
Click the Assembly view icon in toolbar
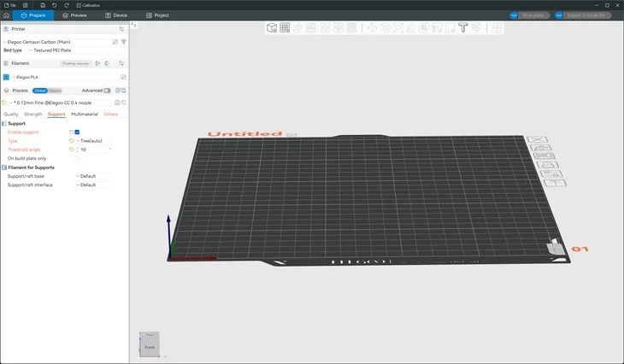pos(497,27)
